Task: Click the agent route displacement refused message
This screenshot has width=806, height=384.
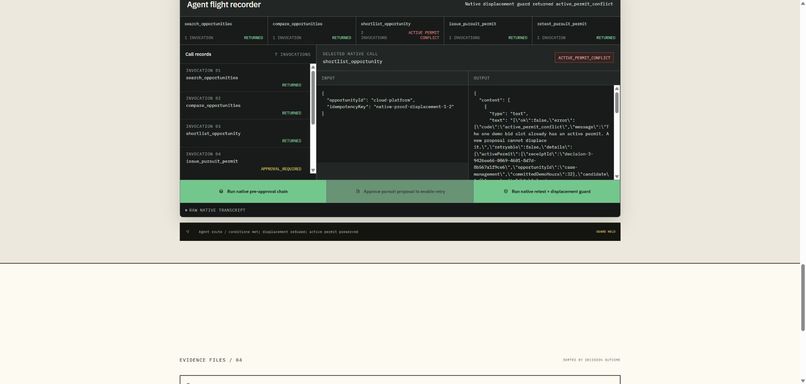Action: [x=278, y=232]
